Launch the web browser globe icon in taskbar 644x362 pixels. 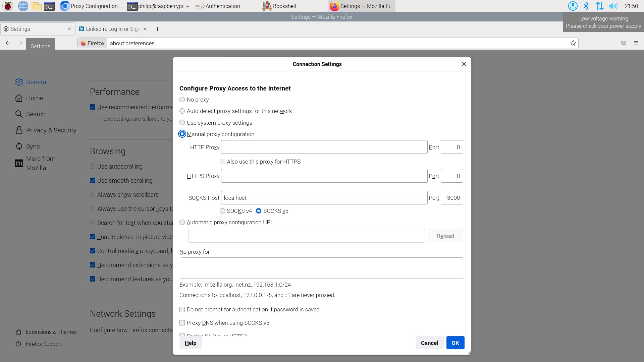pyautogui.click(x=23, y=6)
